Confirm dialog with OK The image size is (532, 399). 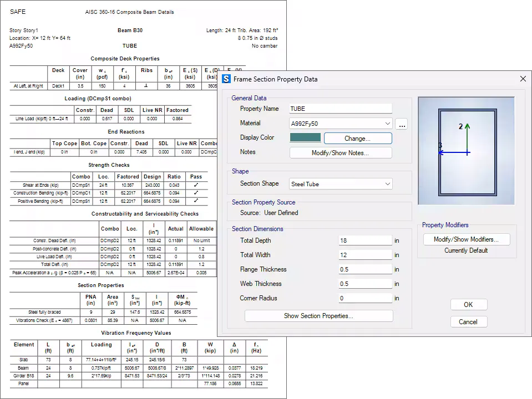[469, 304]
